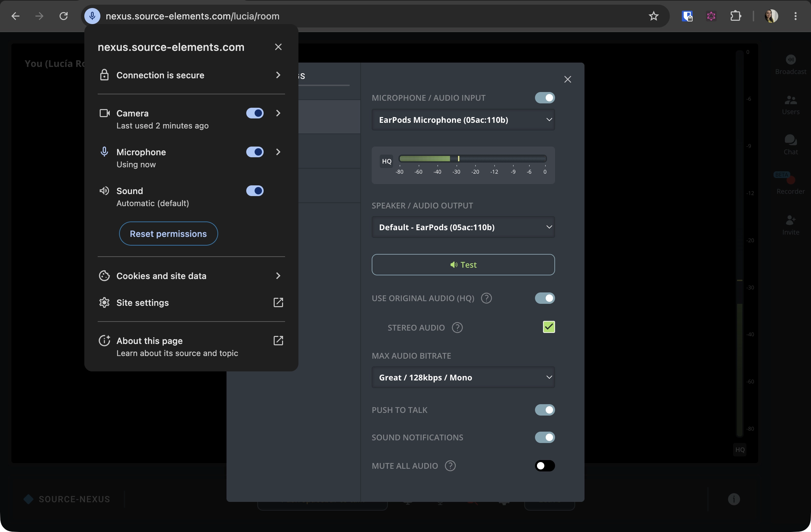This screenshot has height=532, width=811.
Task: Click the address bar URL field
Action: pos(375,16)
